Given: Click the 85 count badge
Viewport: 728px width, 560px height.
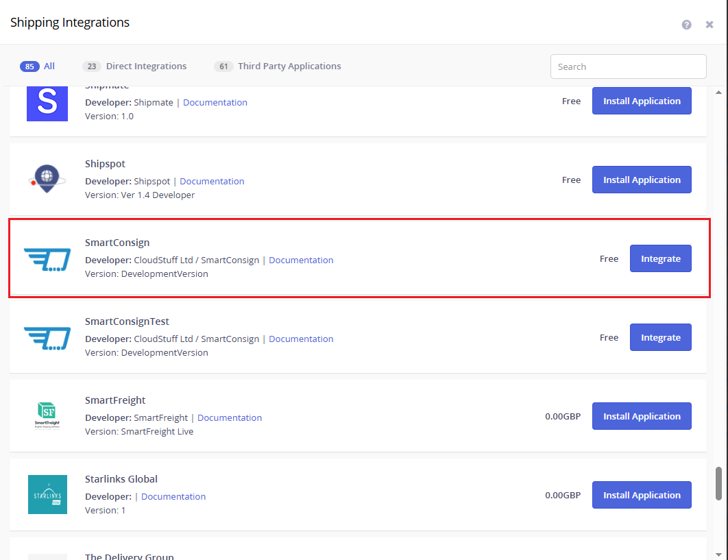Looking at the screenshot, I should [29, 66].
